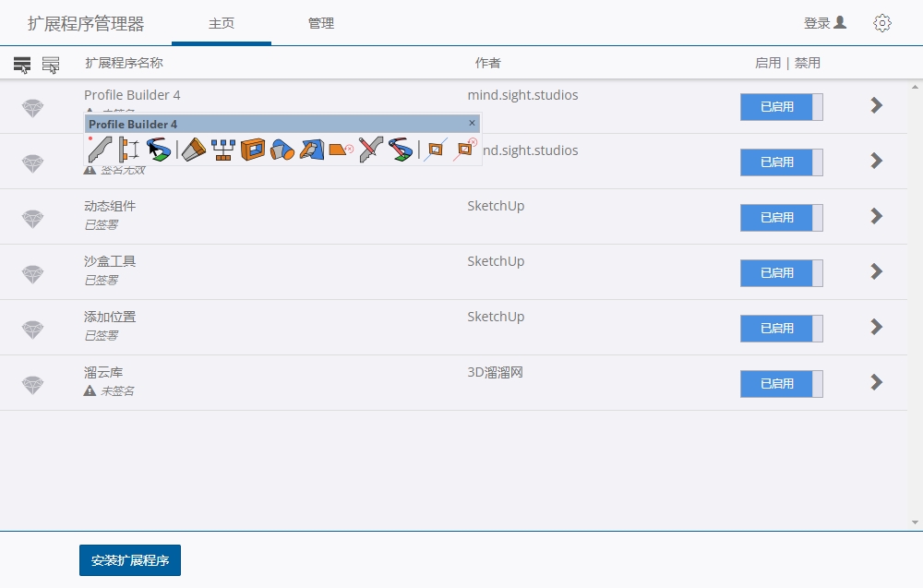Switch to the 管理 tab
The image size is (923, 588).
[321, 23]
